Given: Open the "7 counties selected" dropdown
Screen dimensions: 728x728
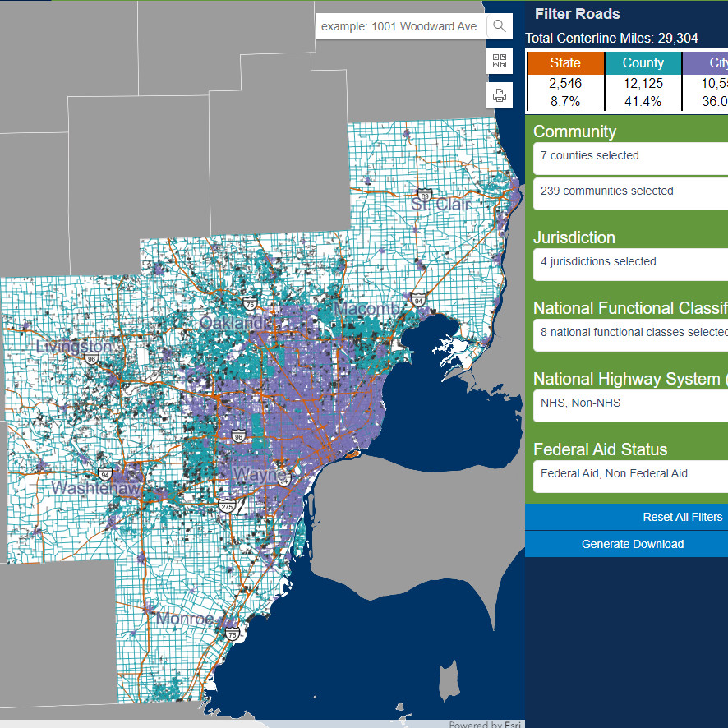Looking at the screenshot, I should [x=629, y=156].
